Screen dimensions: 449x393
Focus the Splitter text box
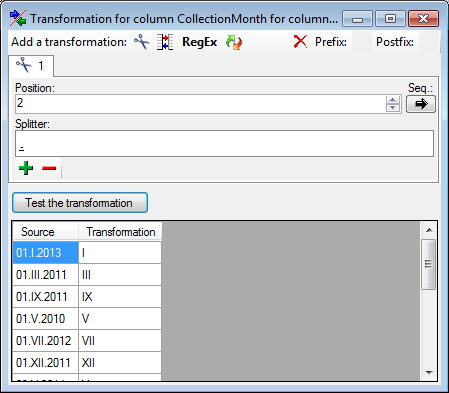click(x=224, y=143)
